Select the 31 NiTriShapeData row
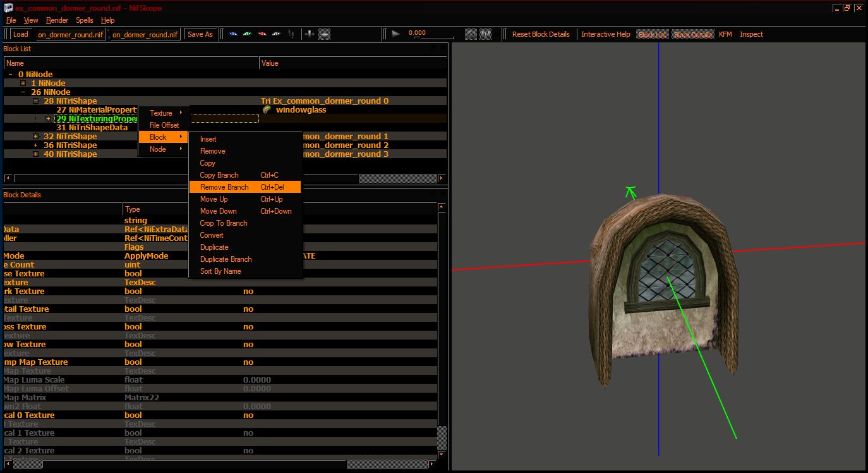Screen dimensions: 868x473 [92, 127]
